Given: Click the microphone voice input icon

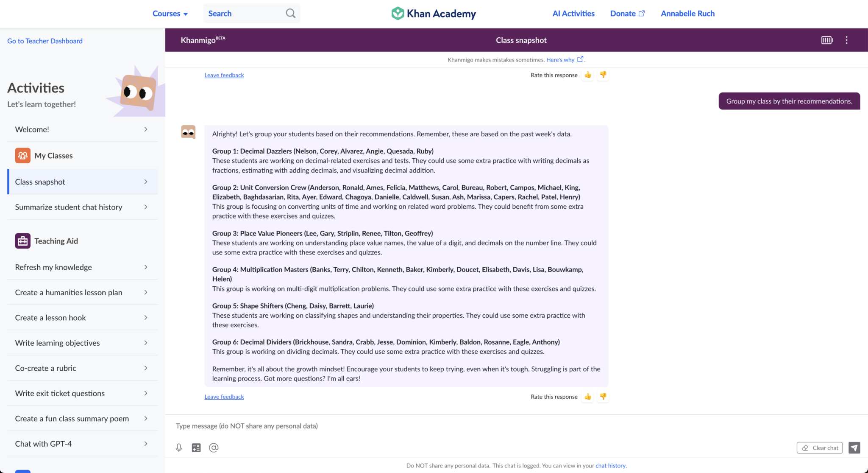Looking at the screenshot, I should point(179,448).
